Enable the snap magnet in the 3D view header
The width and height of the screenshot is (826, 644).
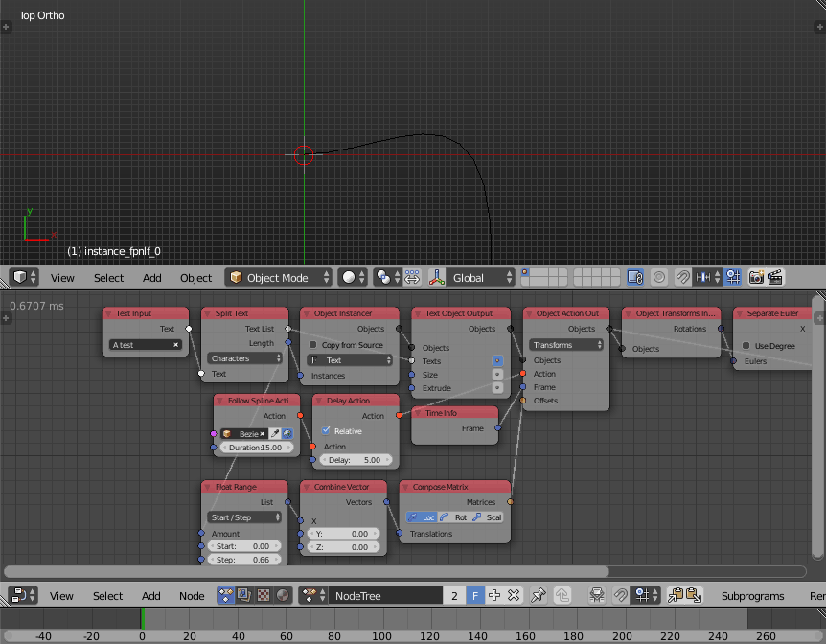[683, 277]
